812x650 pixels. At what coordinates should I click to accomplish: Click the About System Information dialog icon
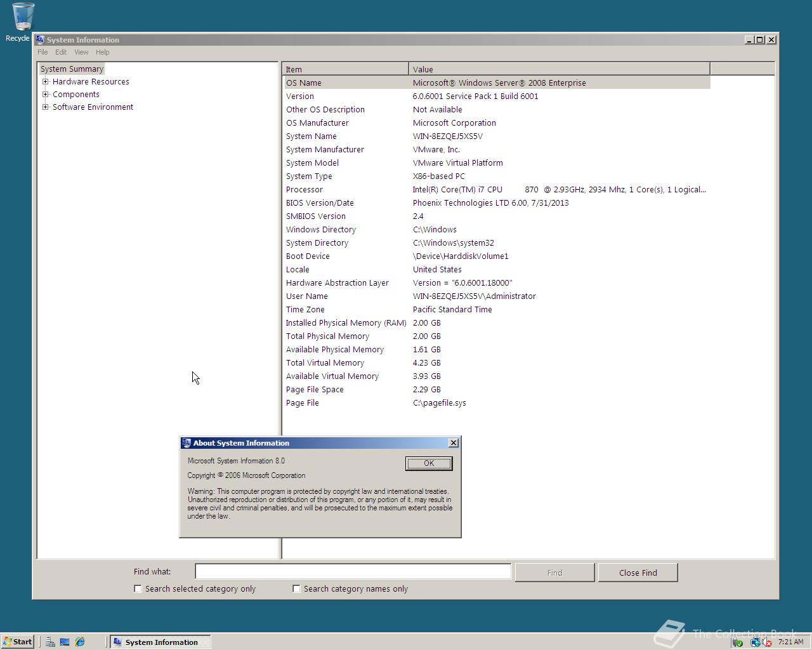pos(186,443)
